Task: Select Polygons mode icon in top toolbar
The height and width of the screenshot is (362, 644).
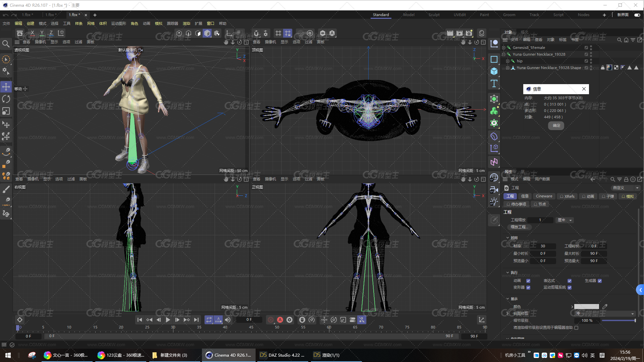Action: (x=198, y=33)
